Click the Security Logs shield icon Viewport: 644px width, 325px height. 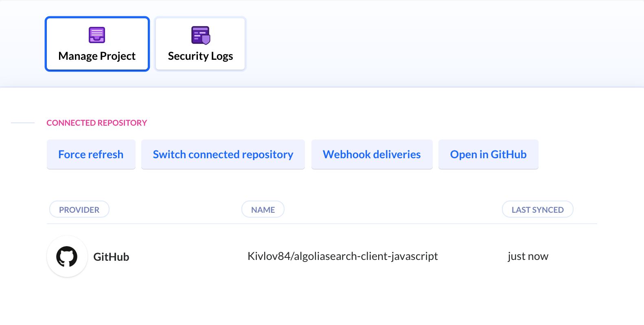point(201,35)
